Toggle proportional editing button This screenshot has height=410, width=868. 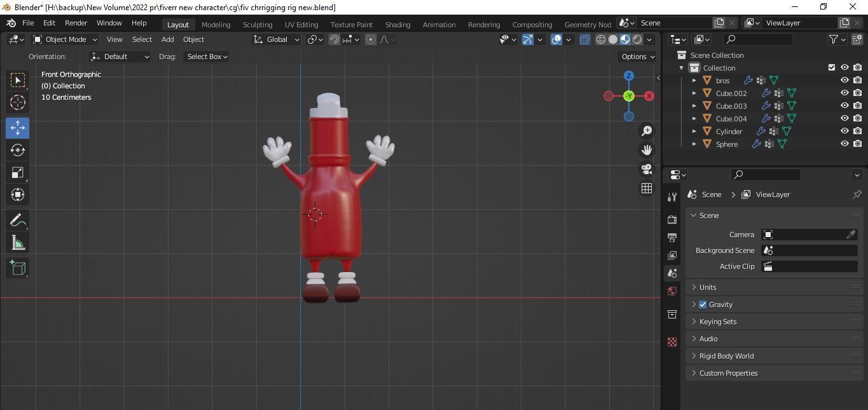coord(371,39)
